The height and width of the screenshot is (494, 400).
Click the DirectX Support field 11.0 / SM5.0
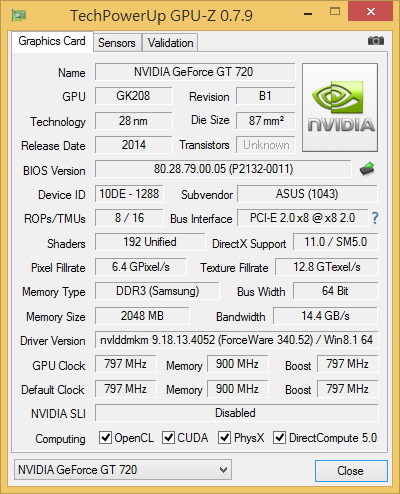click(336, 242)
